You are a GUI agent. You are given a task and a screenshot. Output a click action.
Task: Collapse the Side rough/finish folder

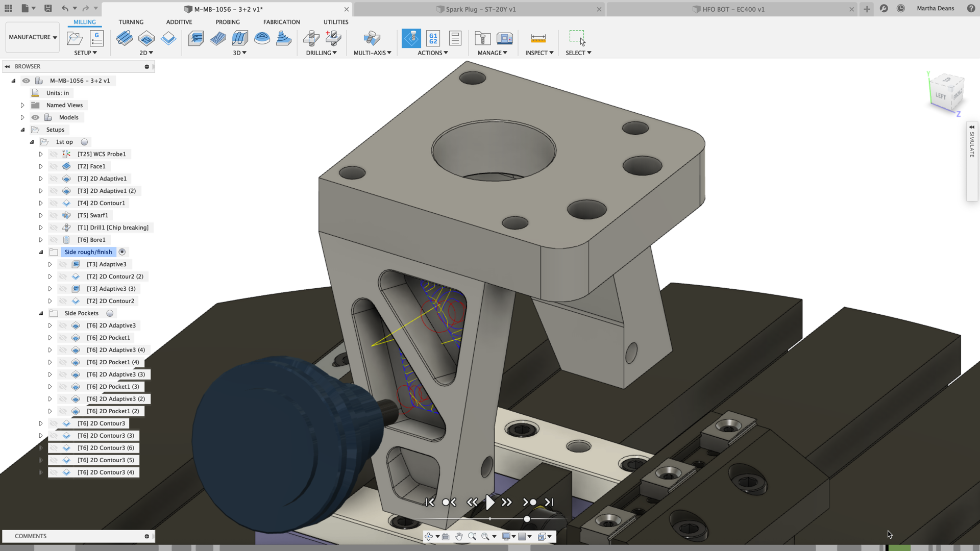(x=41, y=252)
